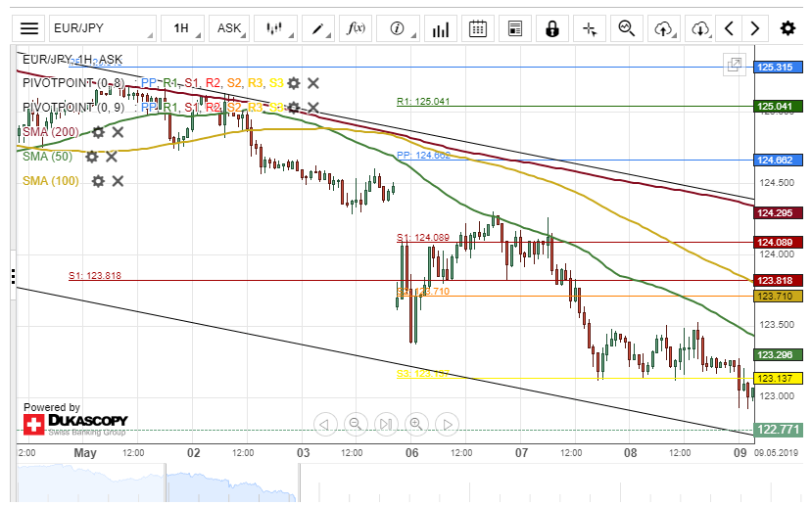Click the 123.818 red price label
The image size is (812, 506).
(778, 281)
